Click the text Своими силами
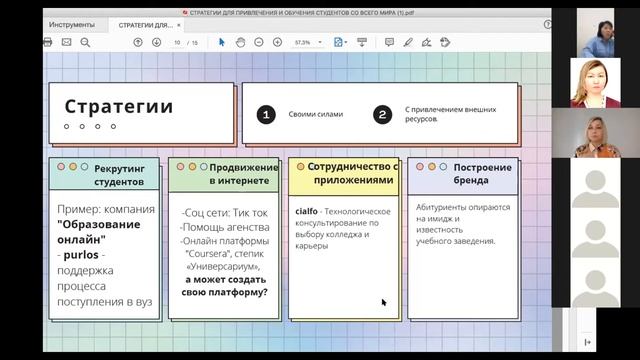640x360 pixels. (316, 114)
